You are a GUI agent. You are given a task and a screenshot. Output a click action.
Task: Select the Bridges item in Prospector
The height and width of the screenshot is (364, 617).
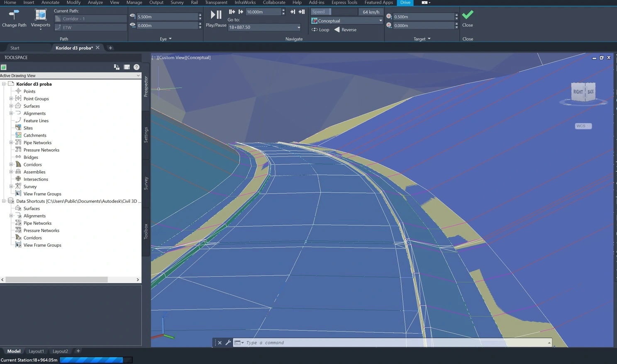[x=31, y=157]
